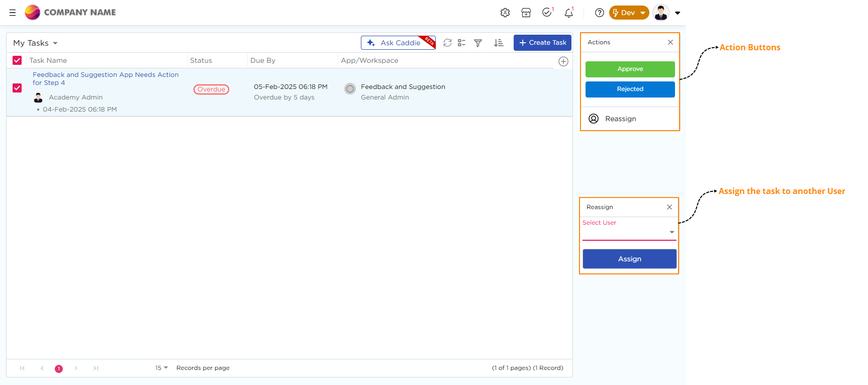The width and height of the screenshot is (868, 385).
Task: Add a column with the plus icon
Action: [563, 61]
